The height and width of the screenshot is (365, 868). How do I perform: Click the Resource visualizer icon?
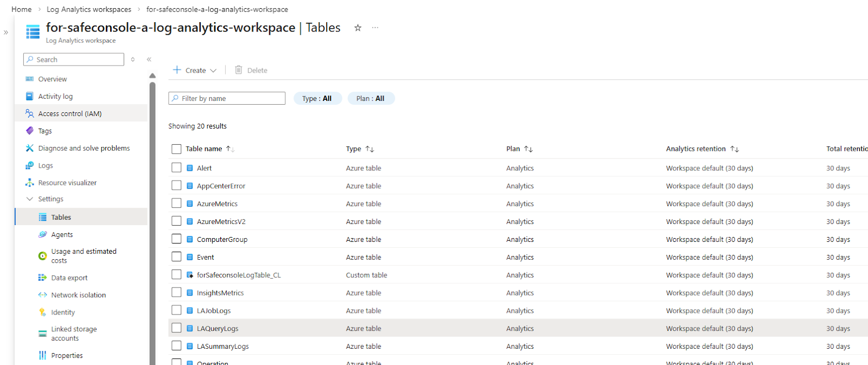click(x=30, y=183)
